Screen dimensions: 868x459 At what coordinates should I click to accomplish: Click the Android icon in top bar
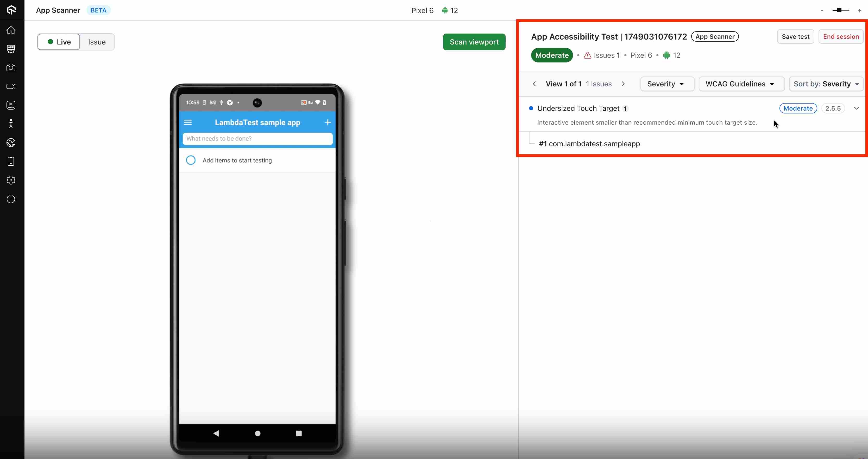pyautogui.click(x=445, y=10)
